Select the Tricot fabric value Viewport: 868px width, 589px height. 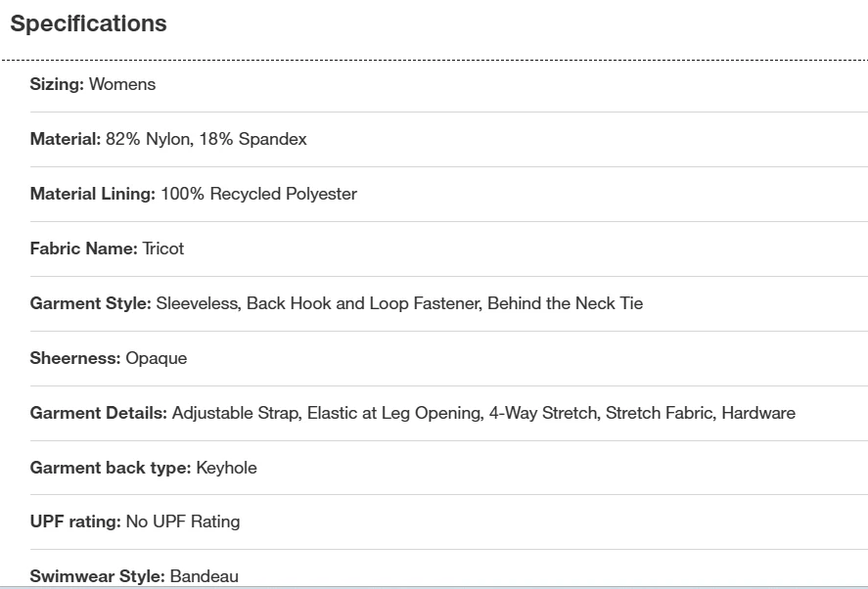tap(163, 249)
